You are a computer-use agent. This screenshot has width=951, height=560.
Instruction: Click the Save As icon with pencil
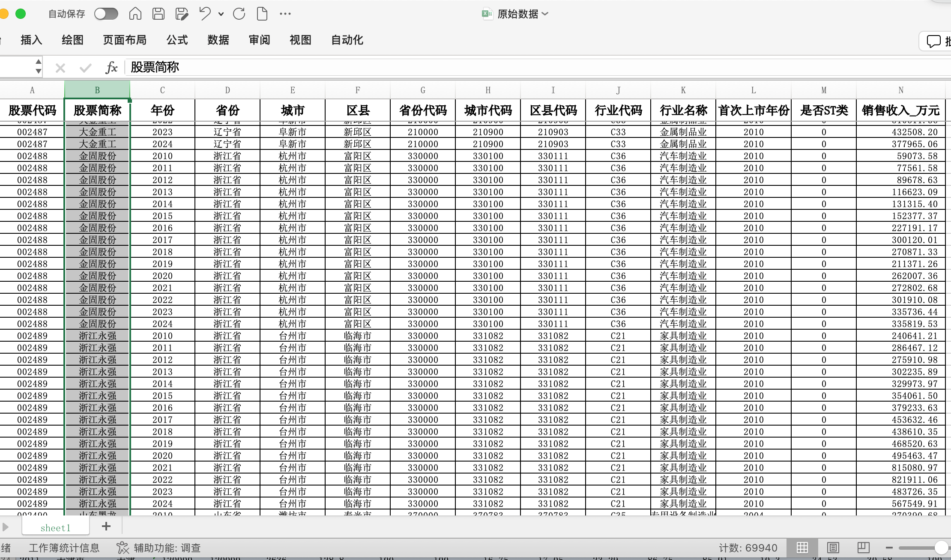182,14
